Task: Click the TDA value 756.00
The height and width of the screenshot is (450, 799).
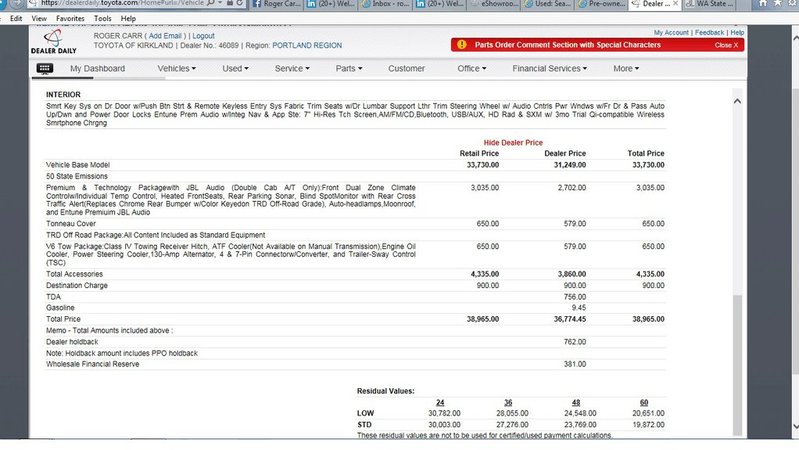Action: (575, 297)
